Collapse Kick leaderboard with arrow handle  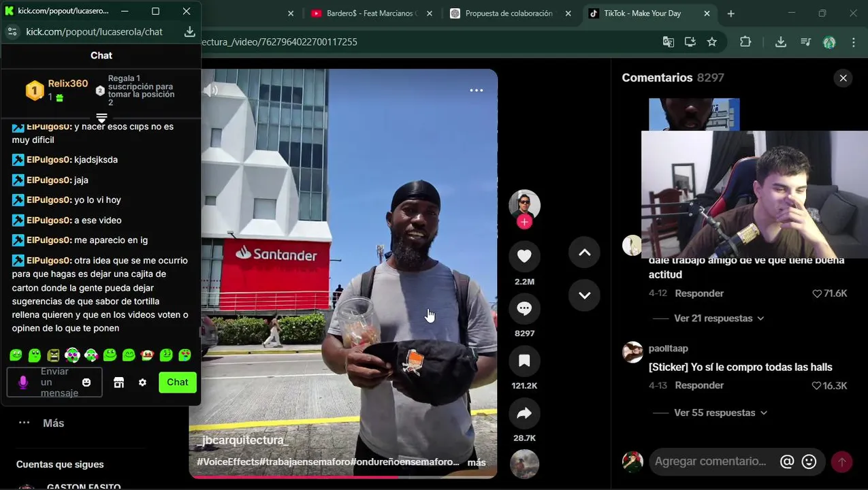[101, 118]
